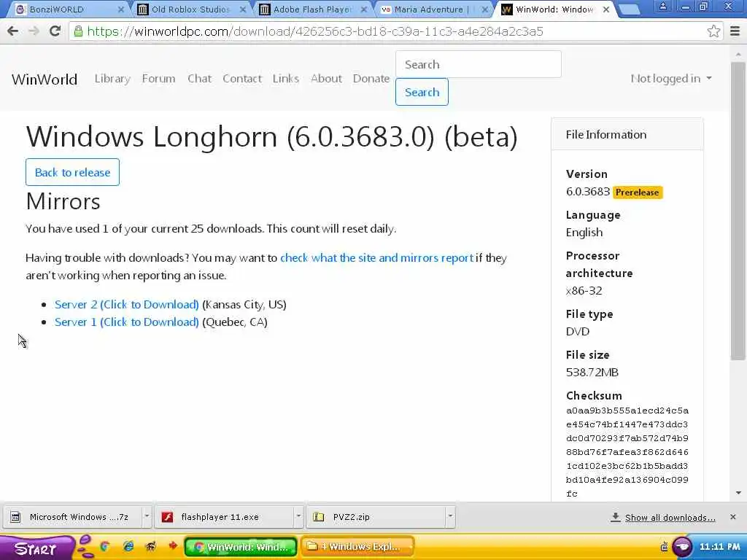The image size is (747, 560).
Task: Open the Chat nav link
Action: point(199,79)
